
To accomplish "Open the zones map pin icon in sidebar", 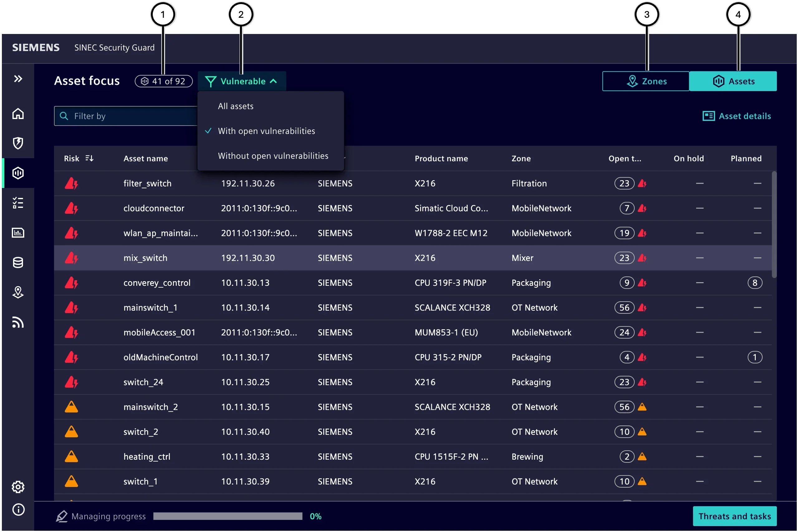I will 18,292.
